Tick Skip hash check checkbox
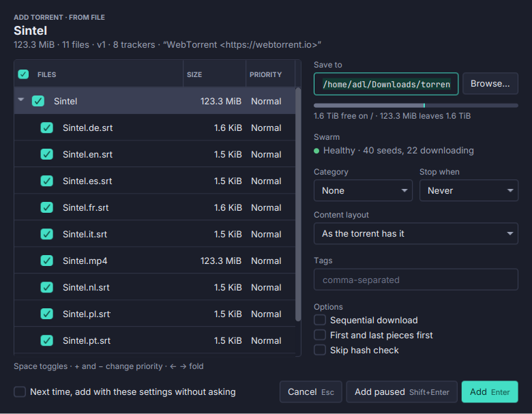 [320, 350]
